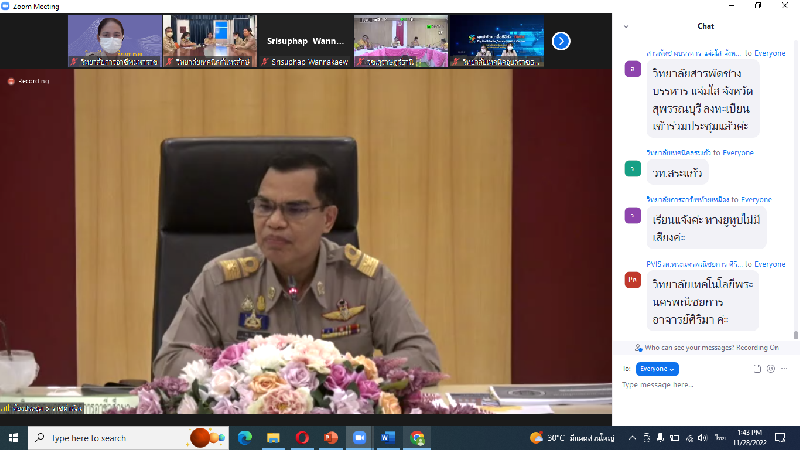Open the emoji picker in chat
The width and height of the screenshot is (800, 450).
coord(770,369)
